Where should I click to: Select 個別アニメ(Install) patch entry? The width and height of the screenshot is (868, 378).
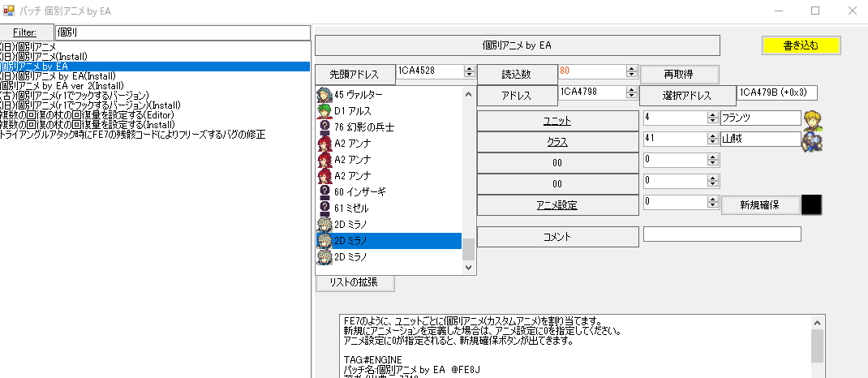[x=155, y=57]
